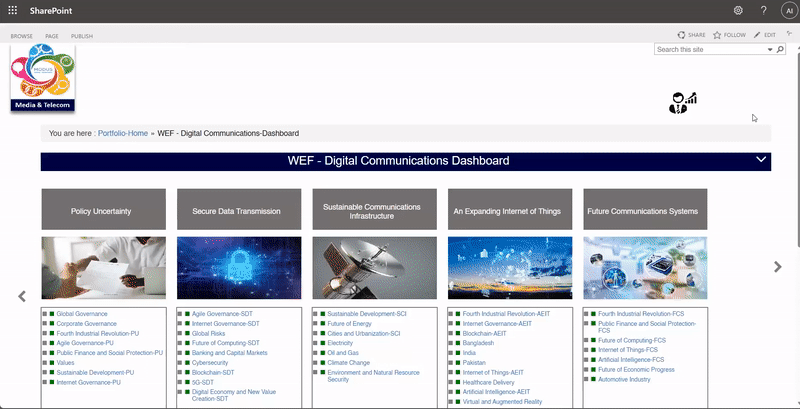Open Artificial Intelligence-FCS link

631,360
